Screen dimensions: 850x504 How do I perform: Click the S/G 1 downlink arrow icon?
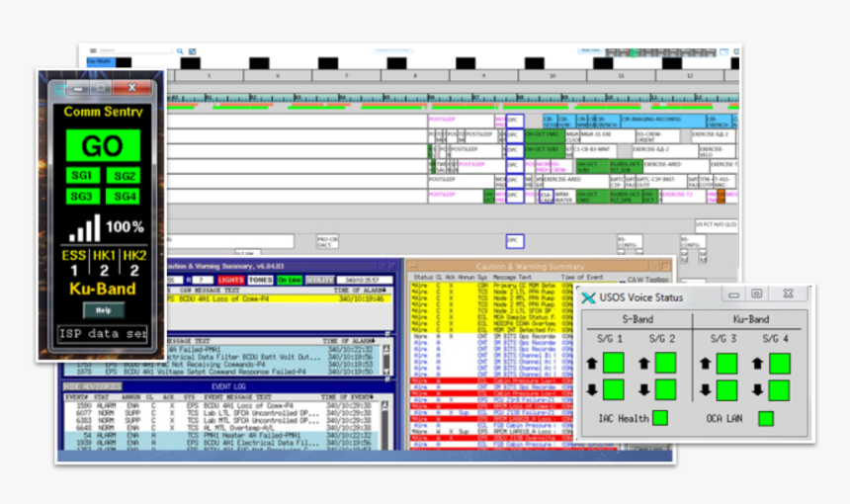pos(591,389)
